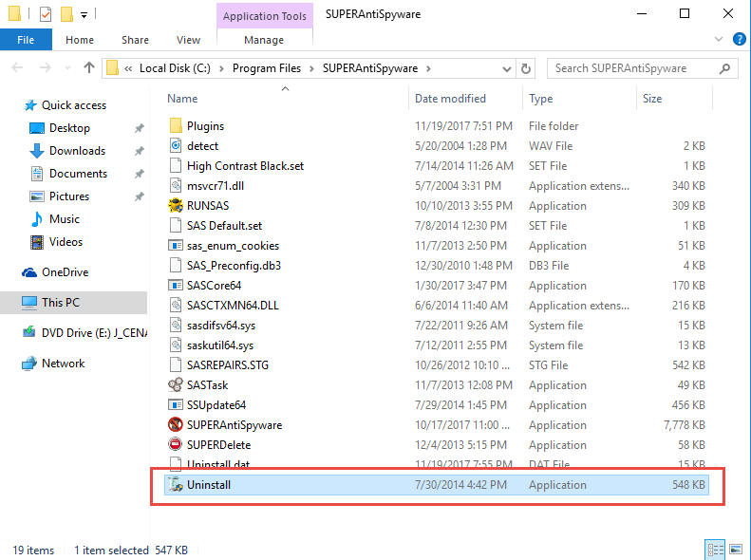Open Videos in navigation pane
The height and width of the screenshot is (560, 751).
click(66, 242)
